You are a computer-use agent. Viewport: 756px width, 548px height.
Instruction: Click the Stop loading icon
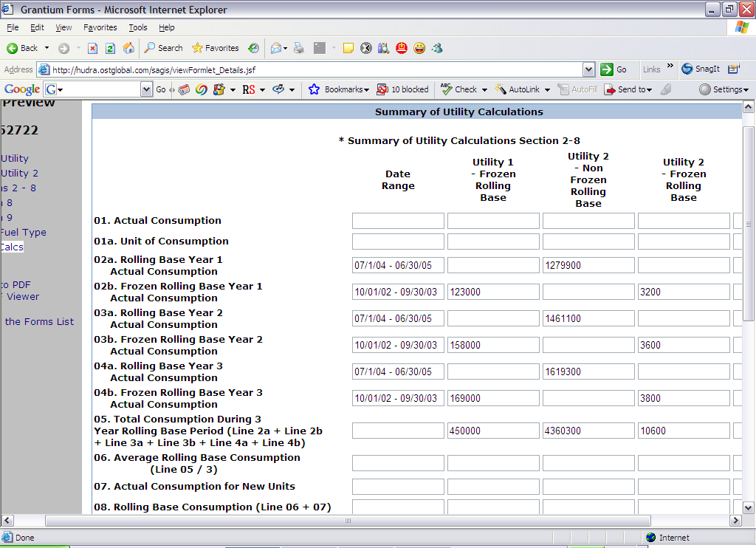pos(93,48)
